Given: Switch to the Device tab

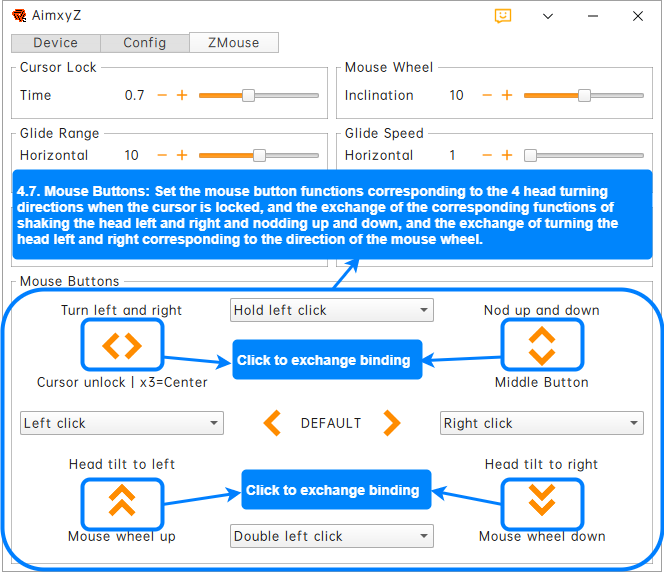Looking at the screenshot, I should (x=55, y=43).
